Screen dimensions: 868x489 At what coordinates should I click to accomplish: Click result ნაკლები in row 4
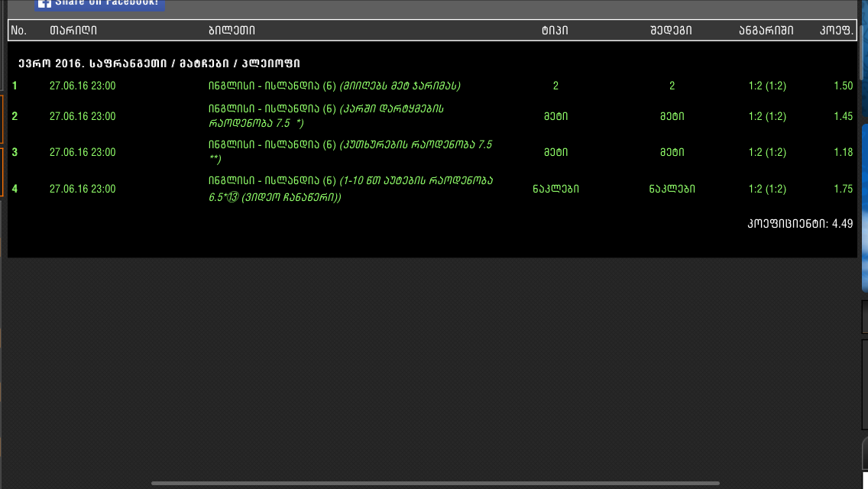coord(672,189)
